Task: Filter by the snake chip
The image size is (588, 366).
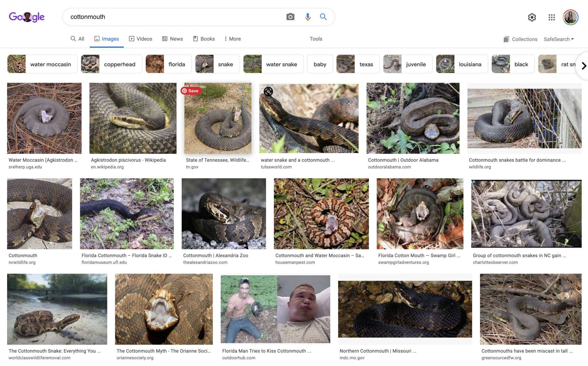Action: pyautogui.click(x=217, y=64)
